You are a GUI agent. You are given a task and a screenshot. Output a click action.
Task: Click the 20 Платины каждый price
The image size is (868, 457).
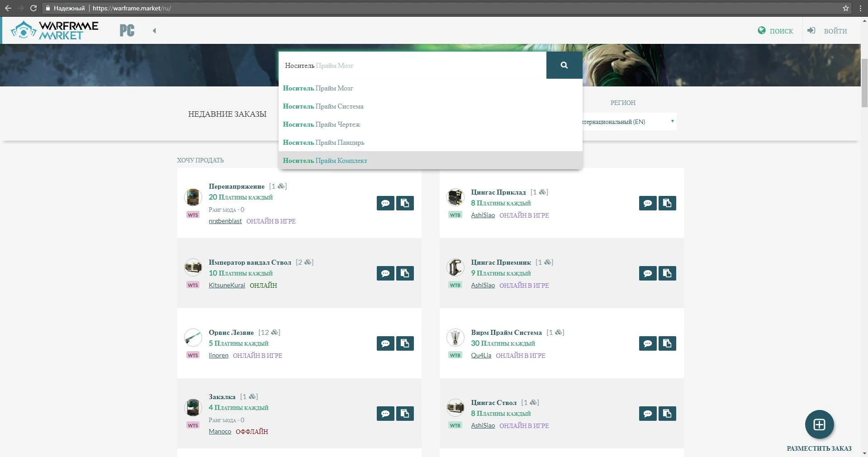pyautogui.click(x=241, y=197)
